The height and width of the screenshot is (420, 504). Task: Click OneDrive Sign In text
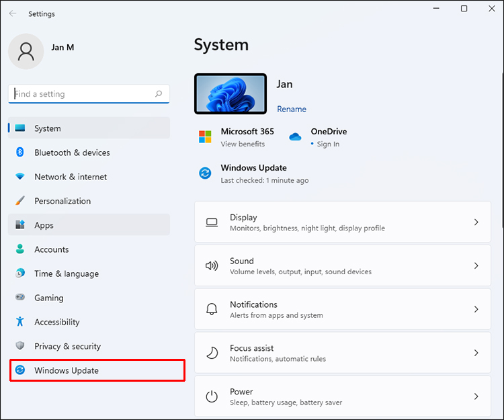click(x=328, y=144)
